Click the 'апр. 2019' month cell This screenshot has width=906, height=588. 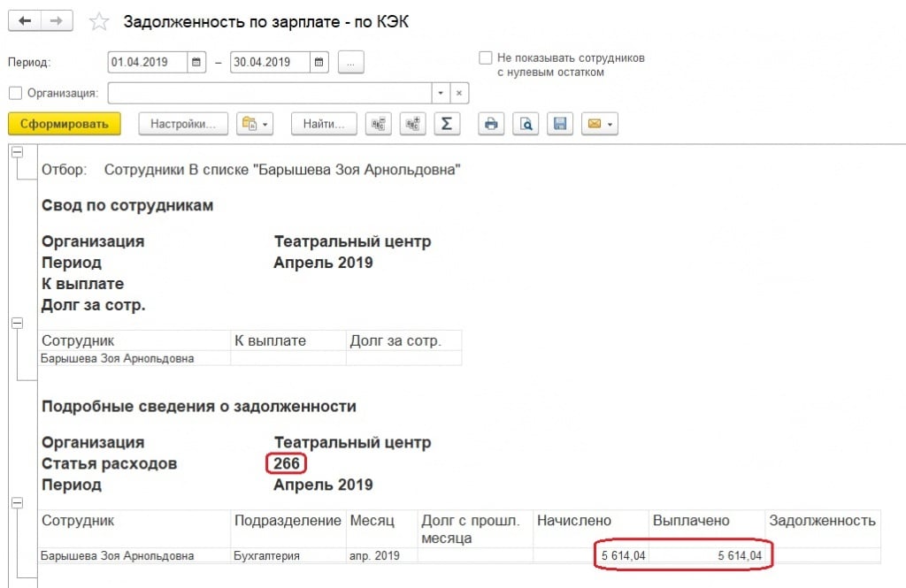point(381,555)
